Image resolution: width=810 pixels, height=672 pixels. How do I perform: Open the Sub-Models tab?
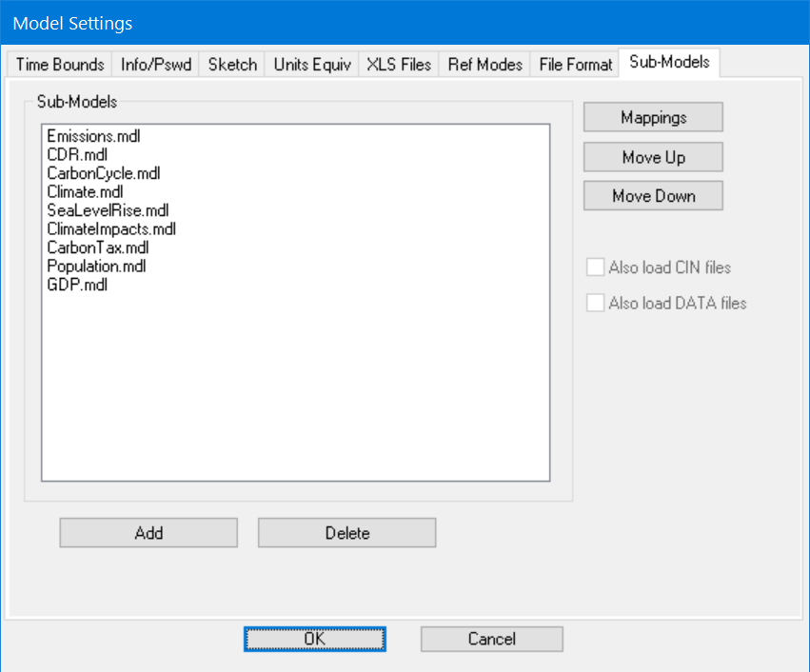668,62
